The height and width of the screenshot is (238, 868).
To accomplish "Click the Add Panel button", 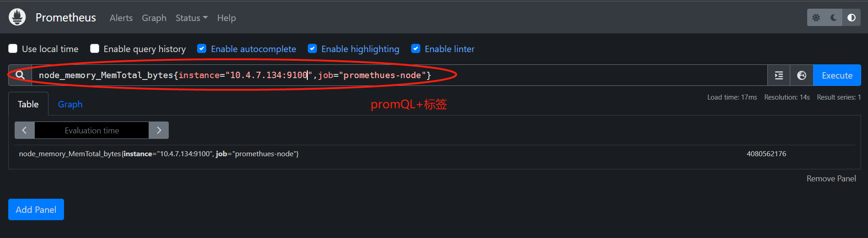I will coord(36,210).
